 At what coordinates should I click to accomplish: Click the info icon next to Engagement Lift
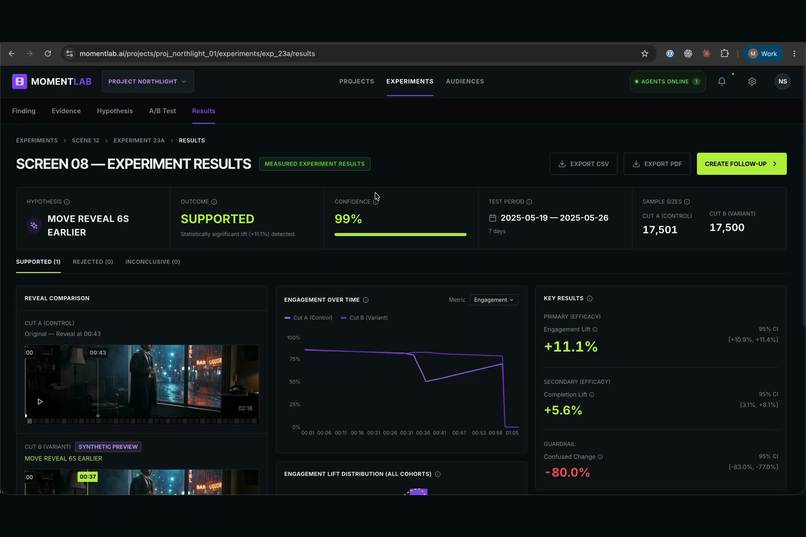tap(595, 329)
